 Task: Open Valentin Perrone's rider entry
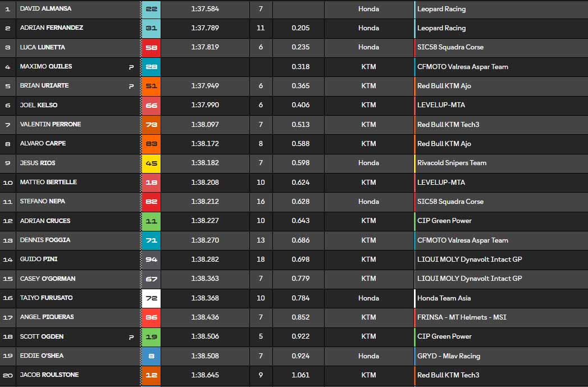click(x=50, y=124)
